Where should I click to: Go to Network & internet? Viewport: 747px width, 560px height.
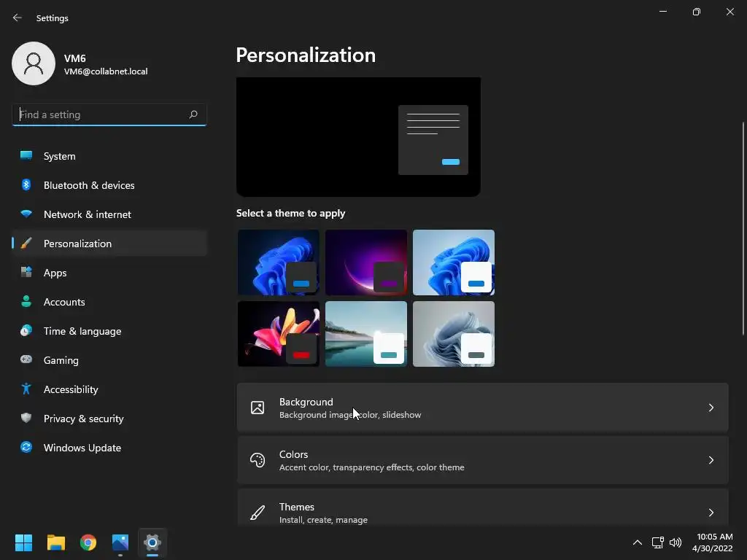tap(109, 214)
